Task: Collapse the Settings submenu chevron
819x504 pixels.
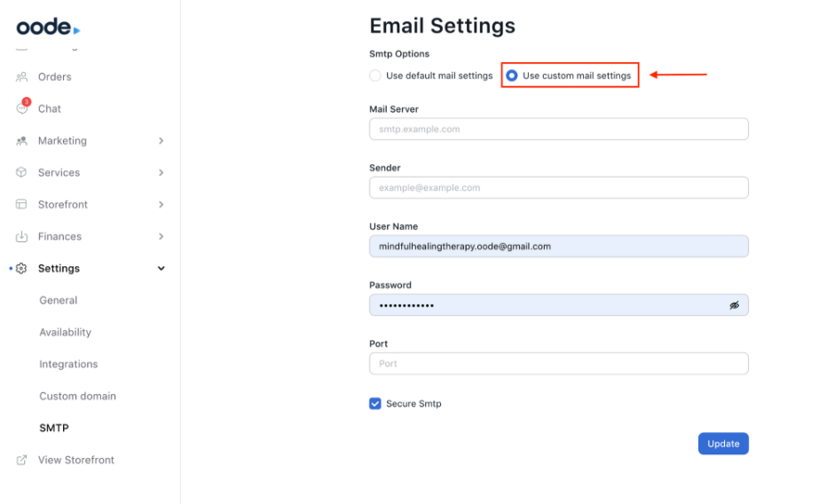Action: [x=161, y=269]
